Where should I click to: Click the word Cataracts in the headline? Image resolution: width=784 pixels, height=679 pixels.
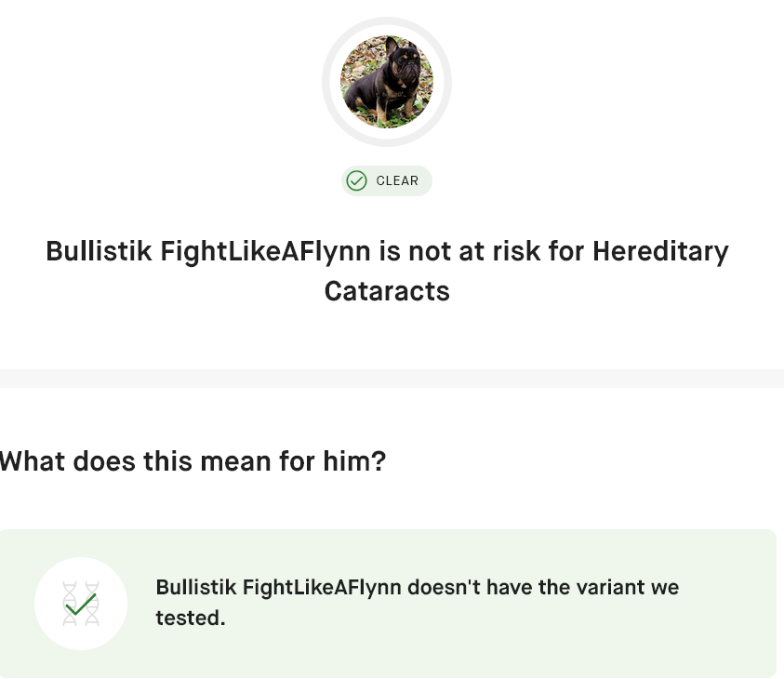pyautogui.click(x=387, y=291)
